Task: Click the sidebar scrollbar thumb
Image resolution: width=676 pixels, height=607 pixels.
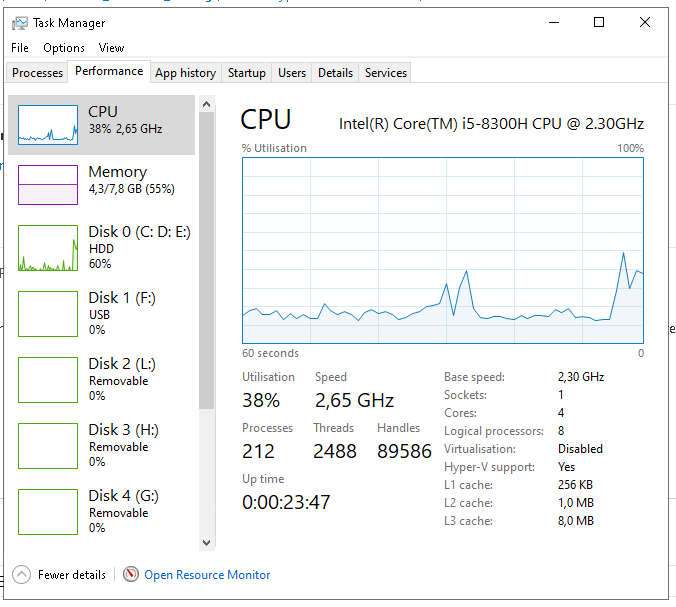Action: tap(207, 260)
